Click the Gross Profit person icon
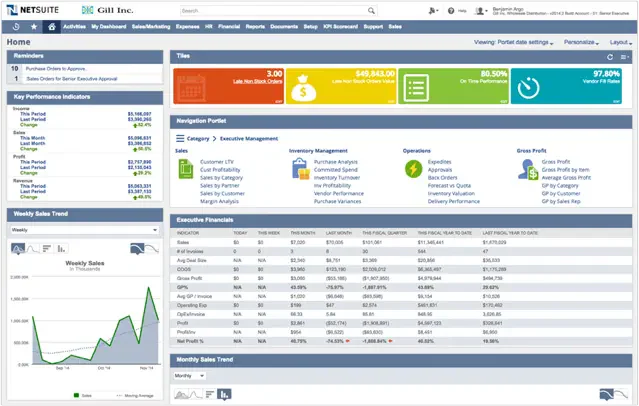 click(528, 170)
